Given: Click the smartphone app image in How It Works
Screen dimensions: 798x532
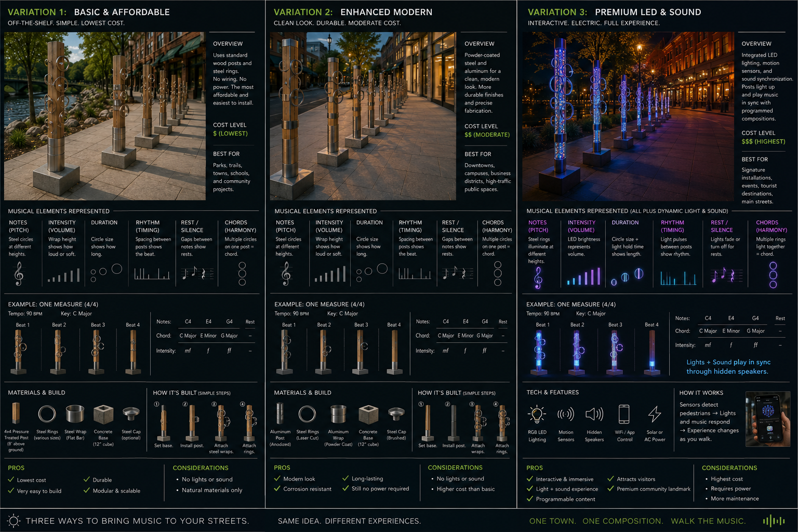Looking at the screenshot, I should [768, 419].
